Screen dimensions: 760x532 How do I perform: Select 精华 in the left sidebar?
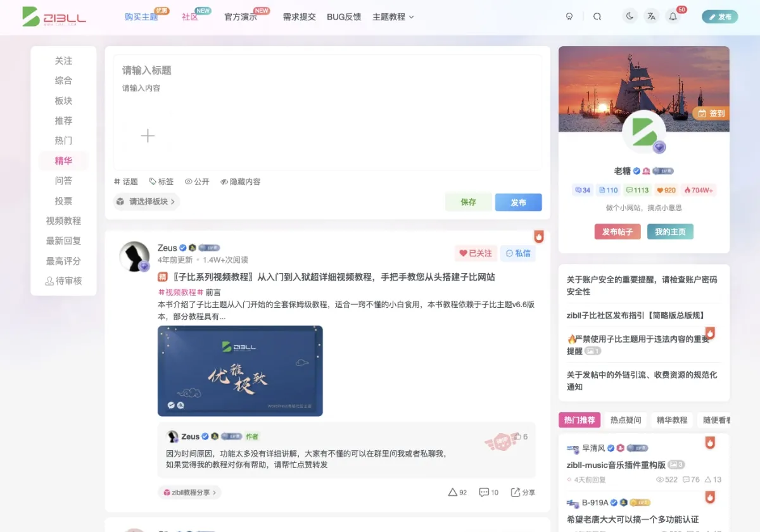[63, 161]
